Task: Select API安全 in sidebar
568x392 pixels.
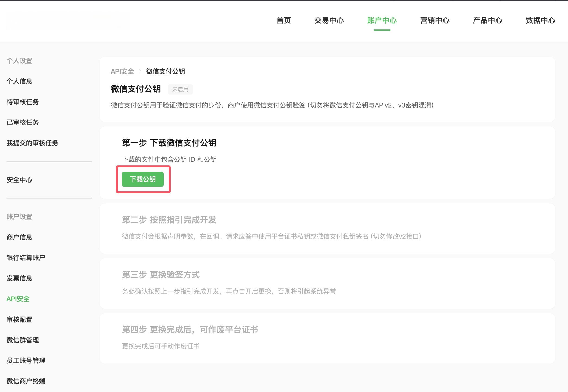Action: (x=18, y=299)
